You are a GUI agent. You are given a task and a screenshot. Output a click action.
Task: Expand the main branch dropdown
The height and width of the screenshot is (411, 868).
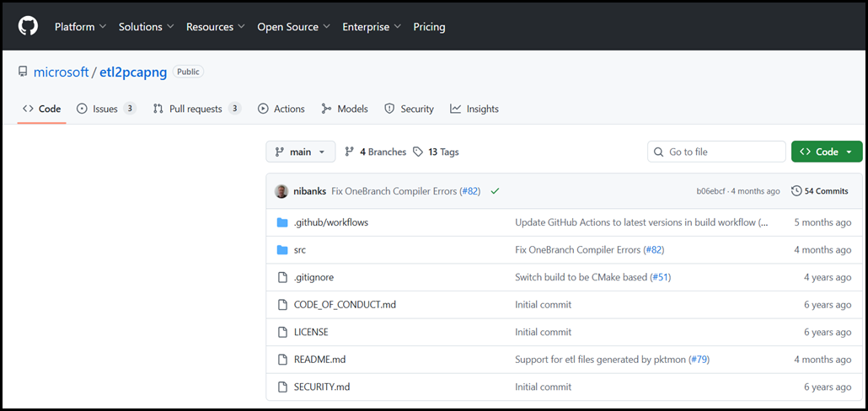tap(300, 152)
